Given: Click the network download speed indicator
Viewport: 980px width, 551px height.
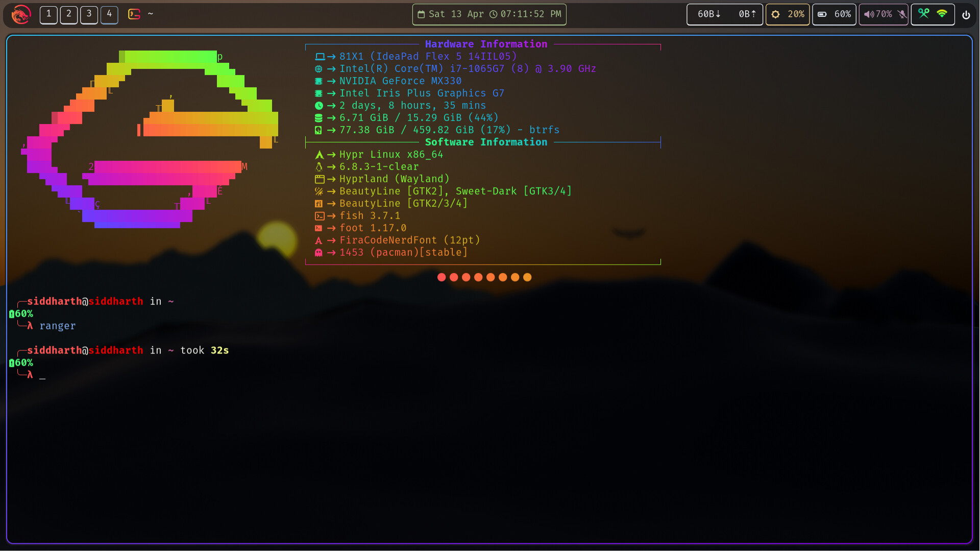Looking at the screenshot, I should tap(708, 14).
